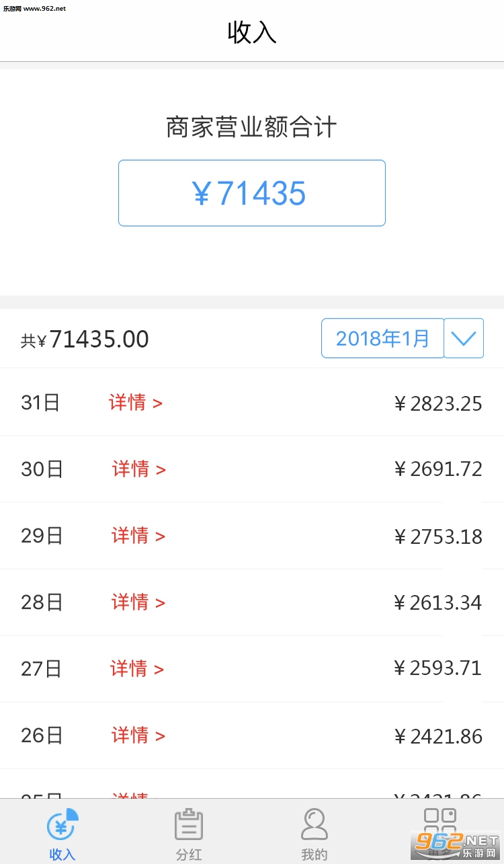The height and width of the screenshot is (864, 504).
Task: Click the ¥71435 total revenue box
Action: (x=251, y=193)
